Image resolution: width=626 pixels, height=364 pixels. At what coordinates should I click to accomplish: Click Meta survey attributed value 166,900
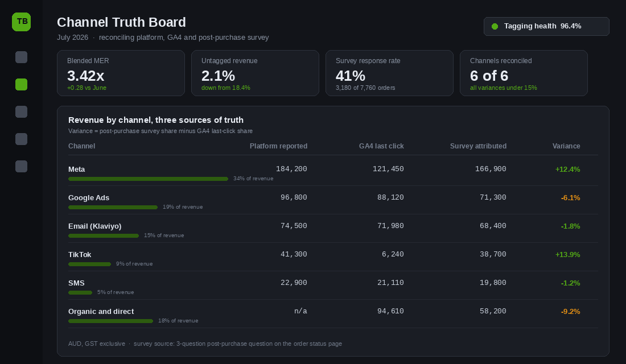coord(491,169)
